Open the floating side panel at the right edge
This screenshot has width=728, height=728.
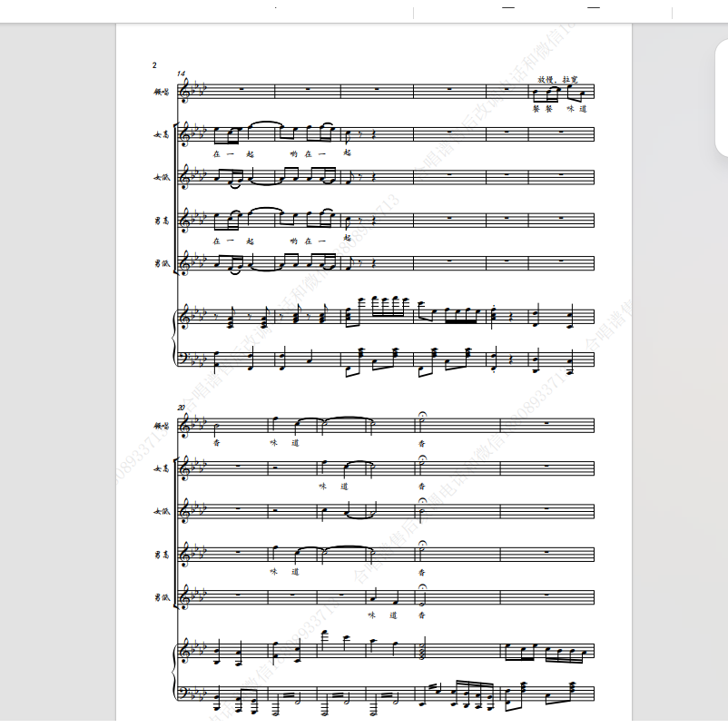click(x=722, y=98)
